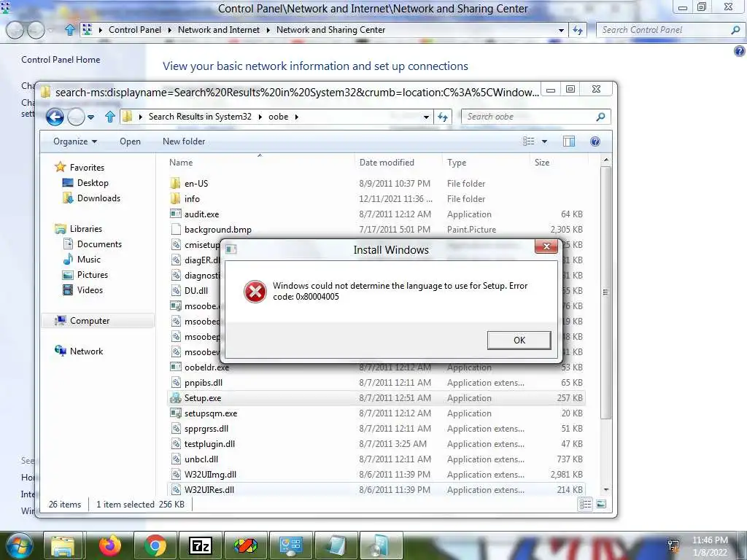Image resolution: width=747 pixels, height=560 pixels.
Task: Expand the view options dropdown arrow
Action: (x=544, y=141)
